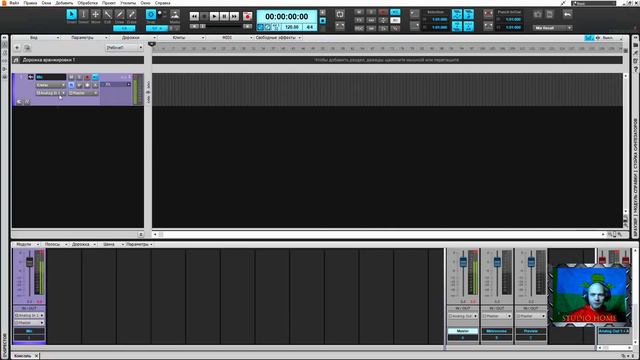640x360 pixels.
Task: Open the Правка menu
Action: click(30, 3)
